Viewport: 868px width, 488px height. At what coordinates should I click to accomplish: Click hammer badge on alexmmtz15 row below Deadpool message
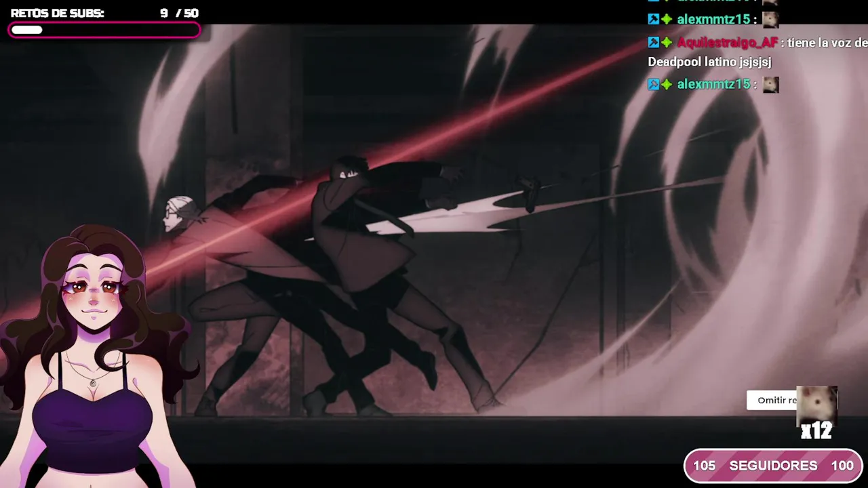point(654,85)
